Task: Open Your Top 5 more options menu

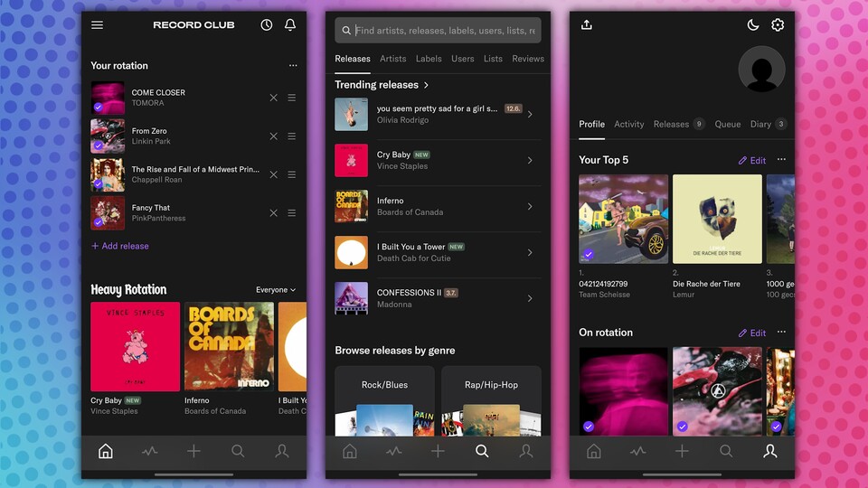Action: [781, 159]
